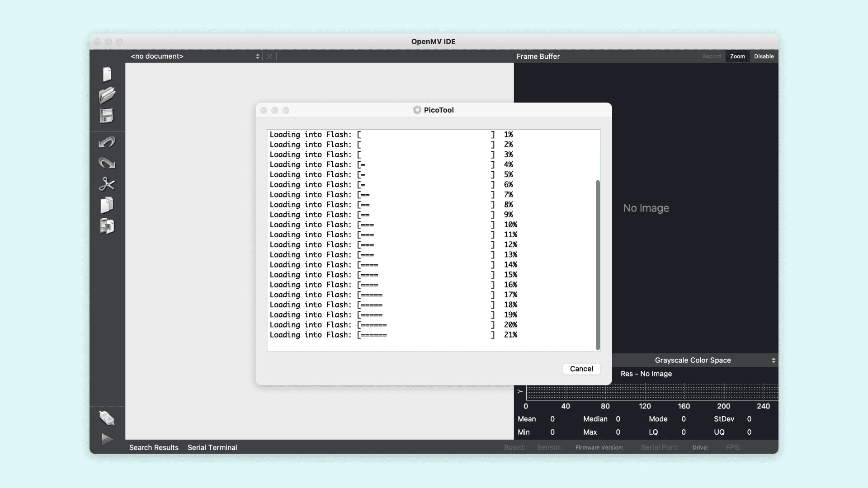Click the Save floppy disk icon
The image size is (868, 488).
point(107,116)
